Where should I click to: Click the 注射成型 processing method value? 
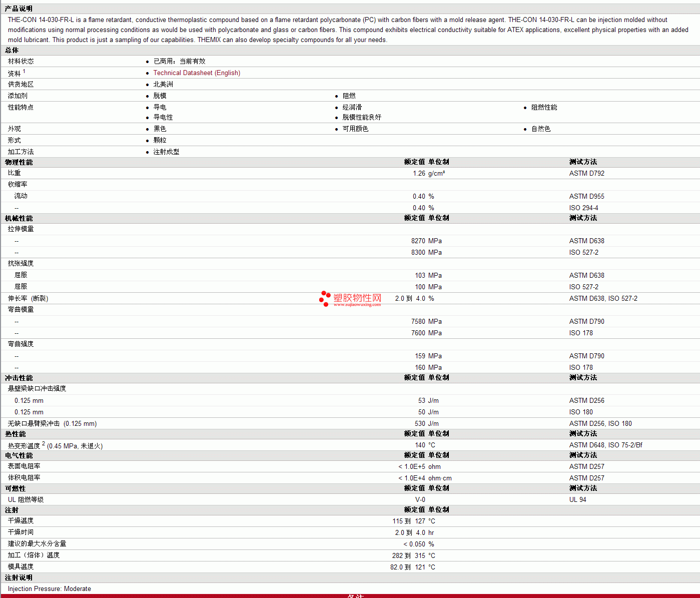(x=167, y=152)
